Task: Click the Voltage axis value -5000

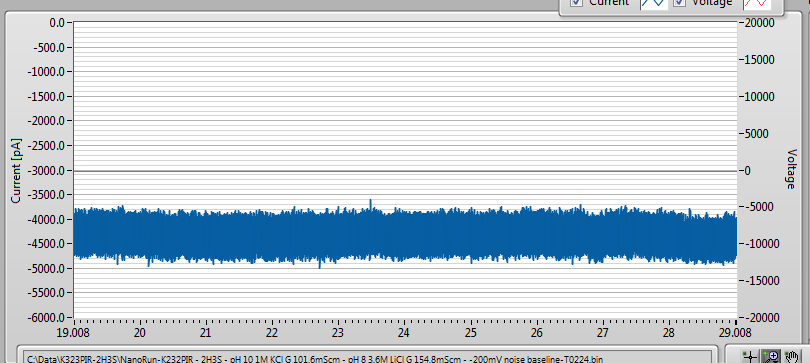Action: tap(758, 207)
